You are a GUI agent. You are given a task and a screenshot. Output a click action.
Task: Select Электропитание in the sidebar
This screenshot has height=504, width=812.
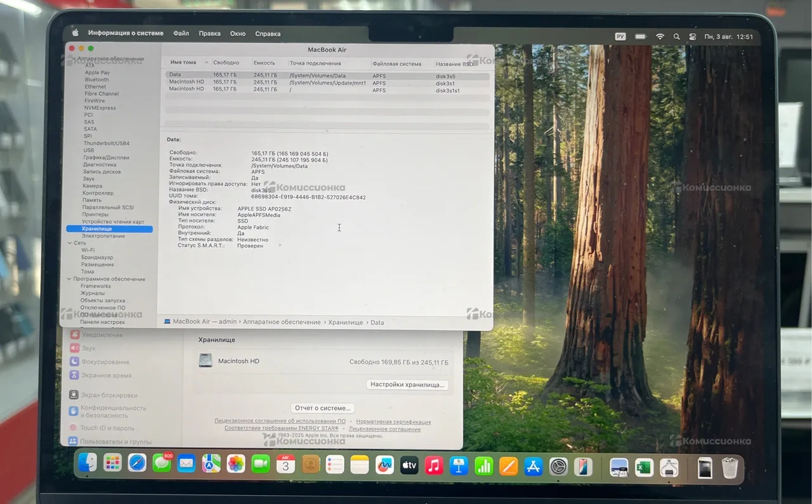point(103,236)
